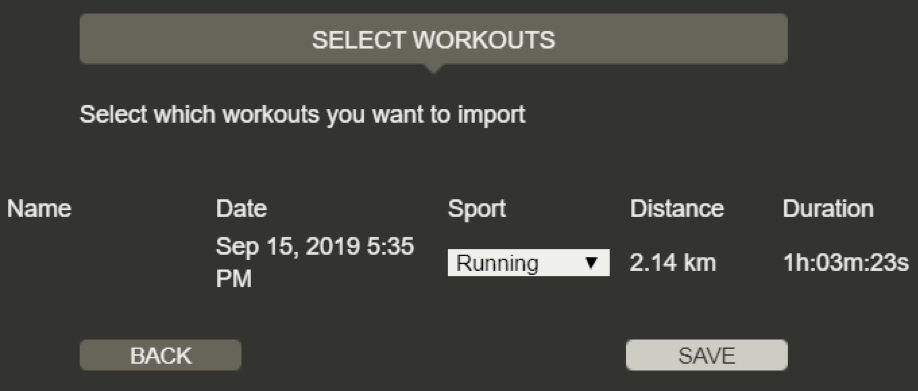The width and height of the screenshot is (918, 391).
Task: Click the Duration column header
Action: [x=828, y=209]
